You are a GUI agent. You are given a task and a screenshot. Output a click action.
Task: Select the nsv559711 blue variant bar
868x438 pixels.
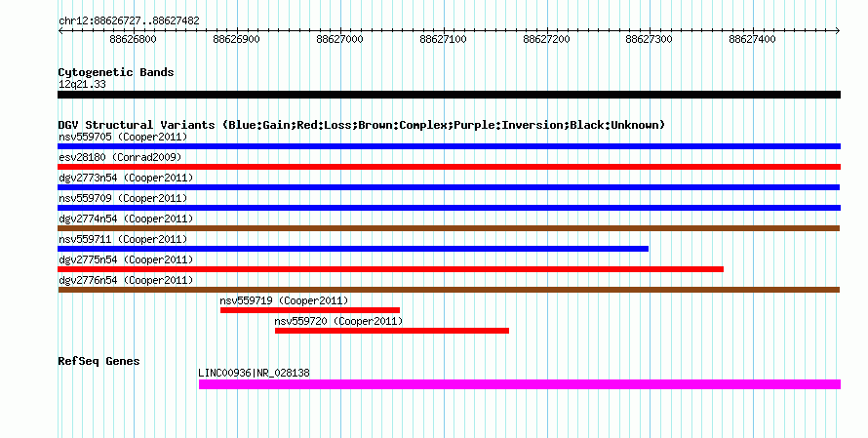pyautogui.click(x=353, y=249)
